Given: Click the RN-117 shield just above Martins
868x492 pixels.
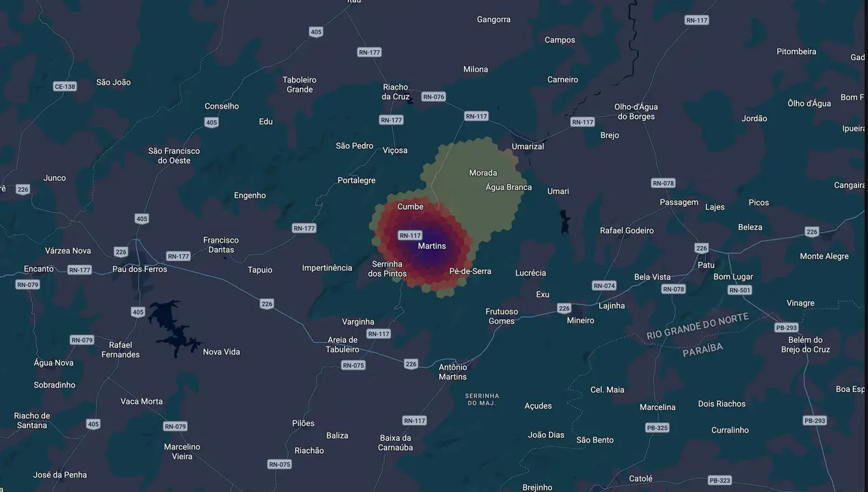Looking at the screenshot, I should pos(410,235).
